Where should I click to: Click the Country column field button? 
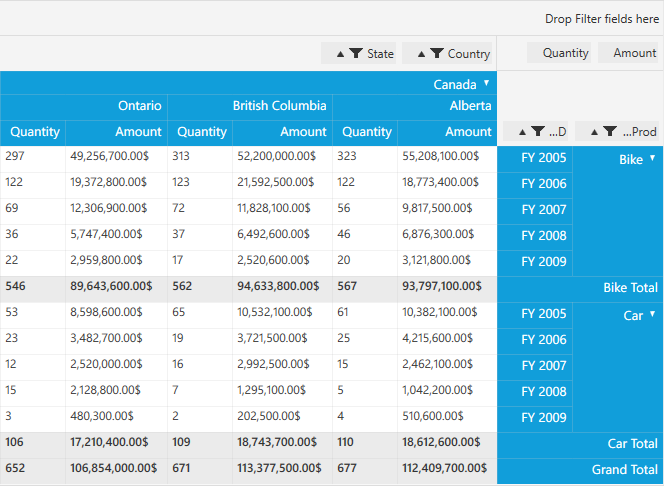coord(447,53)
